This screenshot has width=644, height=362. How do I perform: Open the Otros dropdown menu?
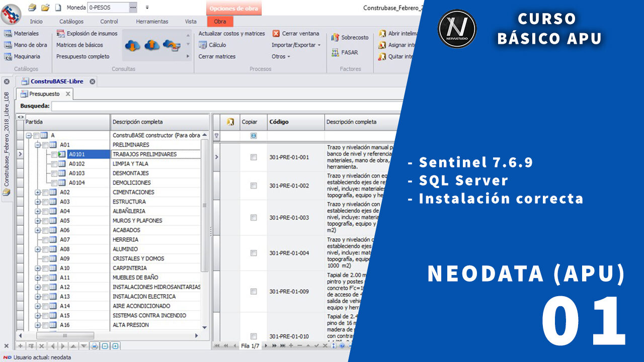pos(281,56)
